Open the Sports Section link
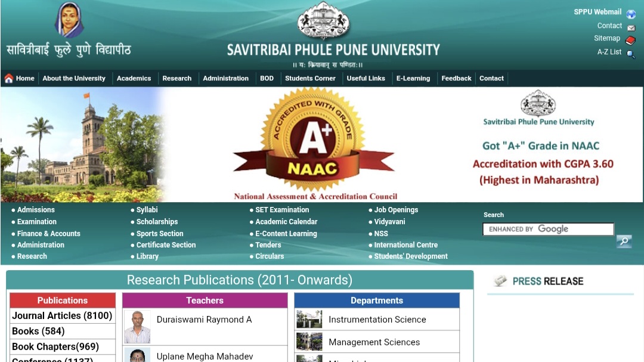 click(160, 233)
